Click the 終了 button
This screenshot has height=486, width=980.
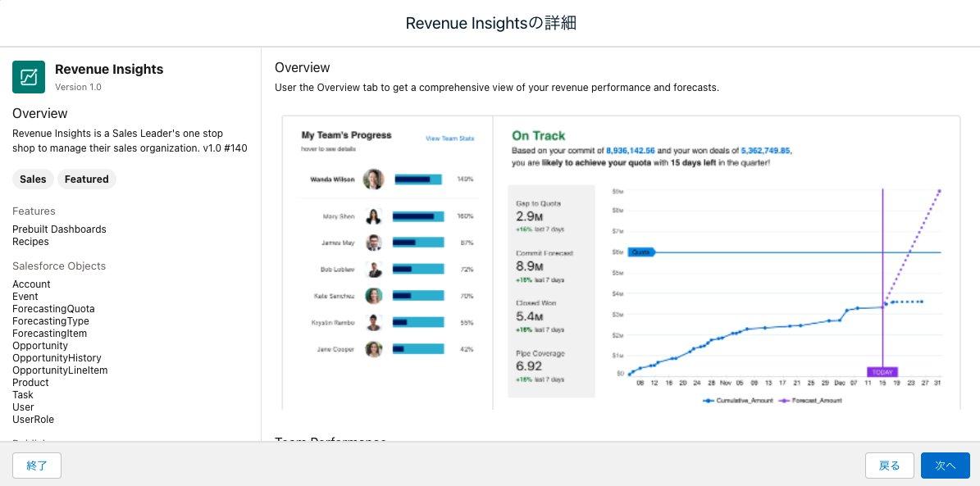pyautogui.click(x=37, y=466)
